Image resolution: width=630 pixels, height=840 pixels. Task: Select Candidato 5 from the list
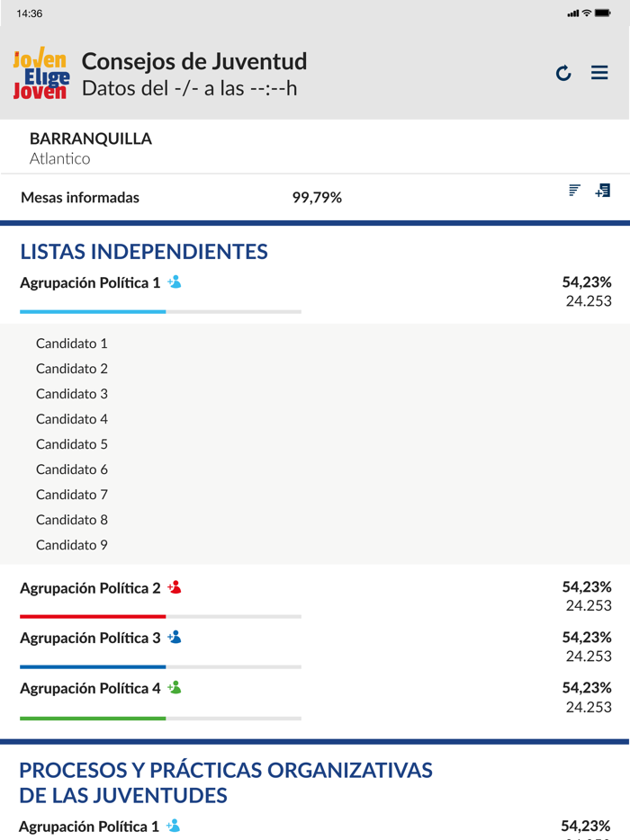pos(71,443)
